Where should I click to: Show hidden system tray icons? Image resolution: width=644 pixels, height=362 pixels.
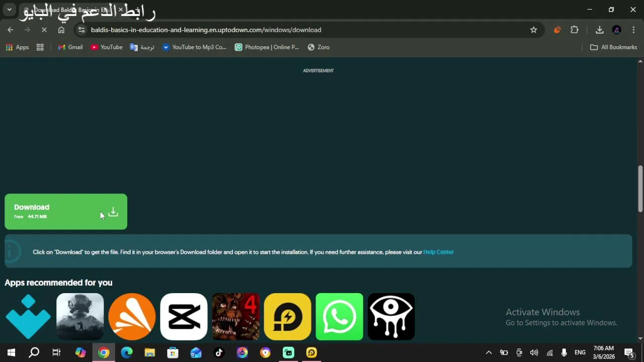pyautogui.click(x=489, y=352)
